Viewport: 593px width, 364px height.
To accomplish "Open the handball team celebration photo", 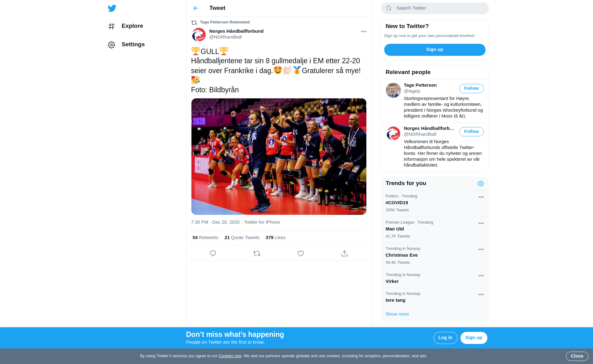I will click(x=279, y=156).
